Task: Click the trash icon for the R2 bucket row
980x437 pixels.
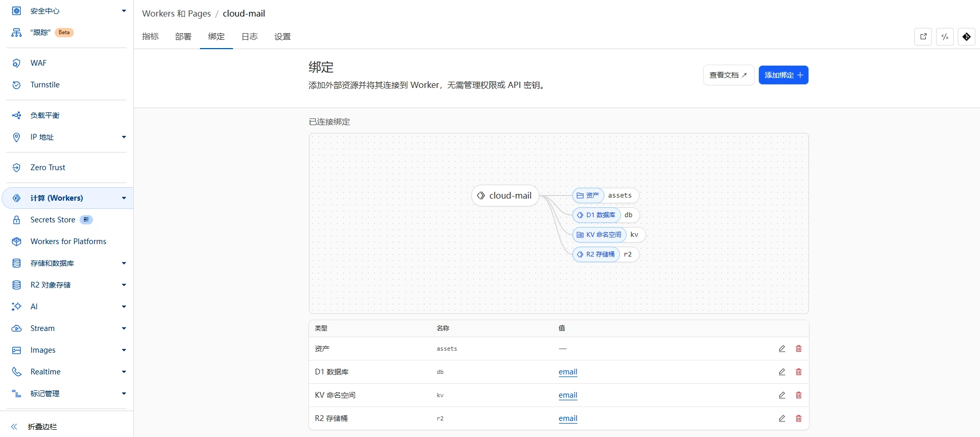Action: 798,418
